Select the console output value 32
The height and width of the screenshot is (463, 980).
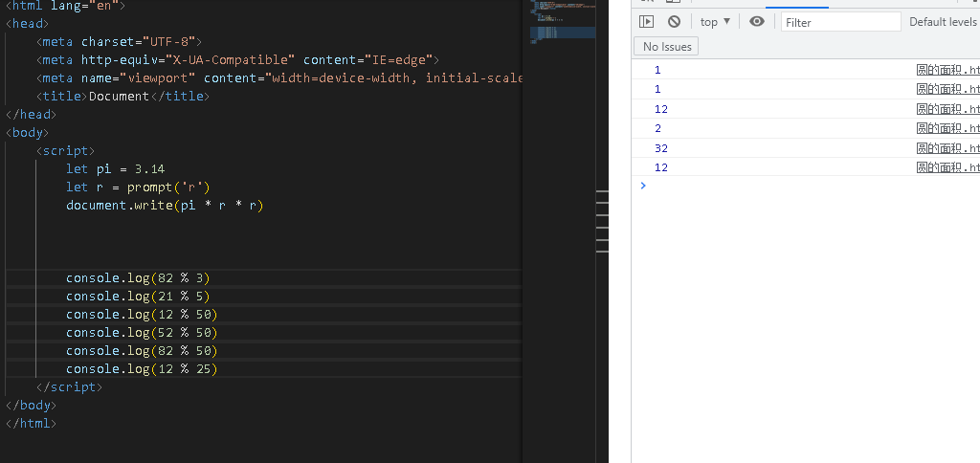click(x=661, y=148)
